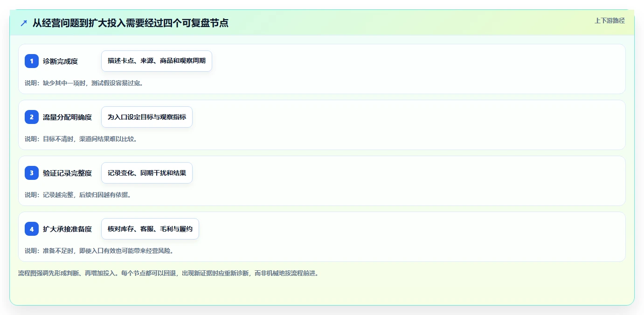
Task: Click the 验证记录完整度 node title
Action: point(67,173)
